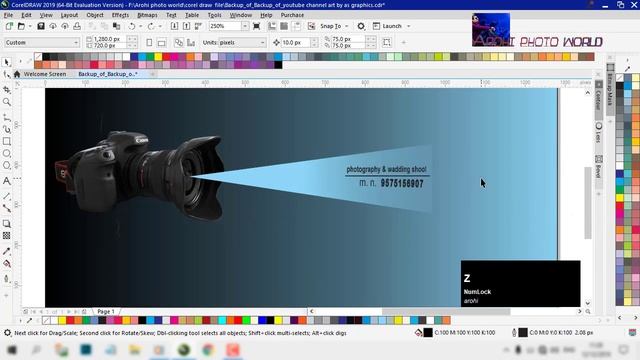
Task: Toggle the snapping off icon
Action: tap(311, 26)
